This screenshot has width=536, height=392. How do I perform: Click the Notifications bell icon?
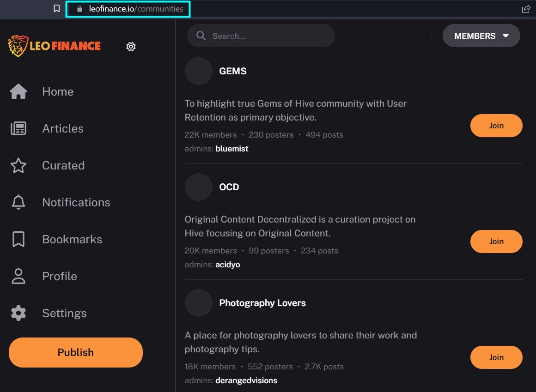coord(18,202)
